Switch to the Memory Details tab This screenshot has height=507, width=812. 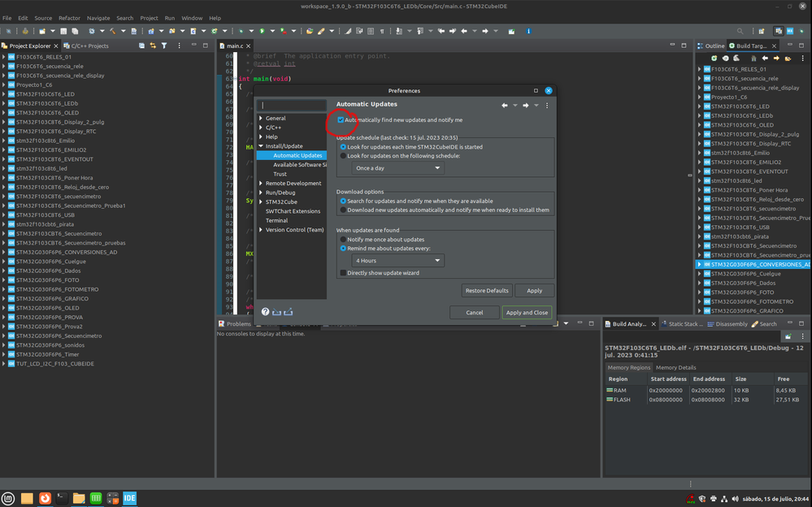pos(675,368)
